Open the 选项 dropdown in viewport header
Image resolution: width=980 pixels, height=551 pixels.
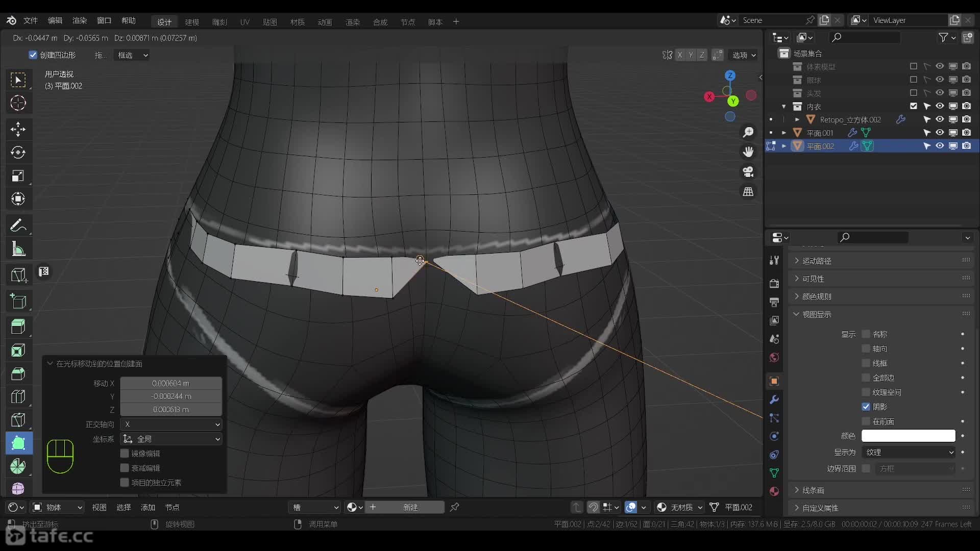coord(744,55)
